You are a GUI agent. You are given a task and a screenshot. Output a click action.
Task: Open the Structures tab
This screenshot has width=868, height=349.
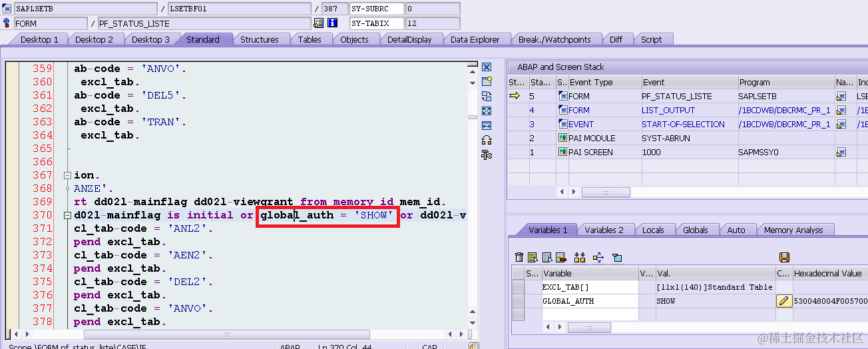(260, 39)
